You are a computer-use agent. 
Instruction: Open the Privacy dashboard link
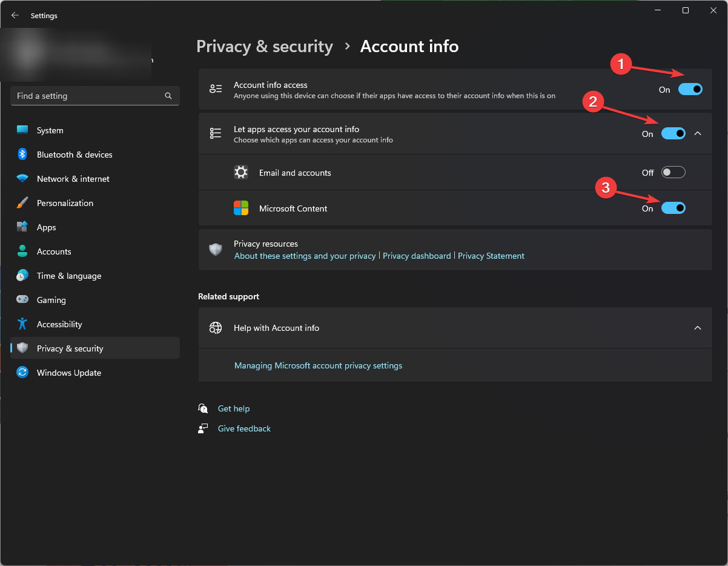[417, 256]
